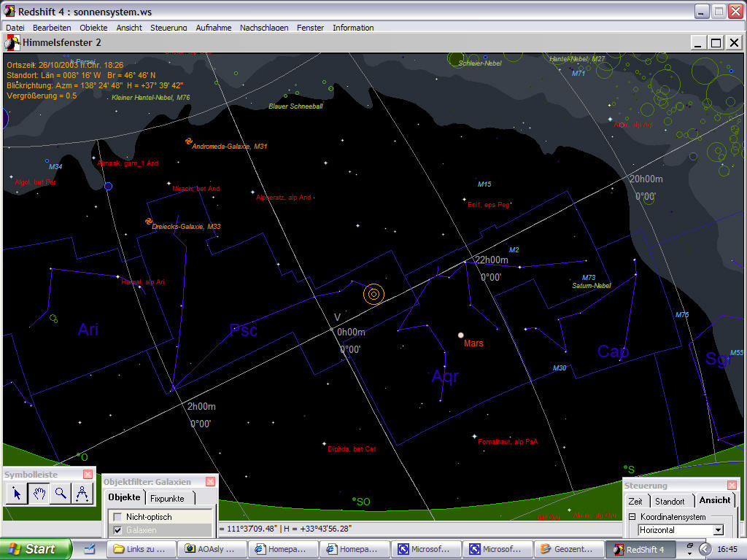Switch to the Fixpunkte tab
Image resolution: width=747 pixels, height=560 pixels.
point(168,499)
